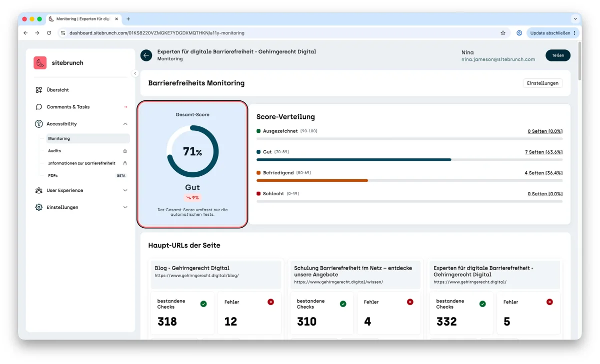
Task: Open the site info icon in address bar
Action: click(63, 33)
